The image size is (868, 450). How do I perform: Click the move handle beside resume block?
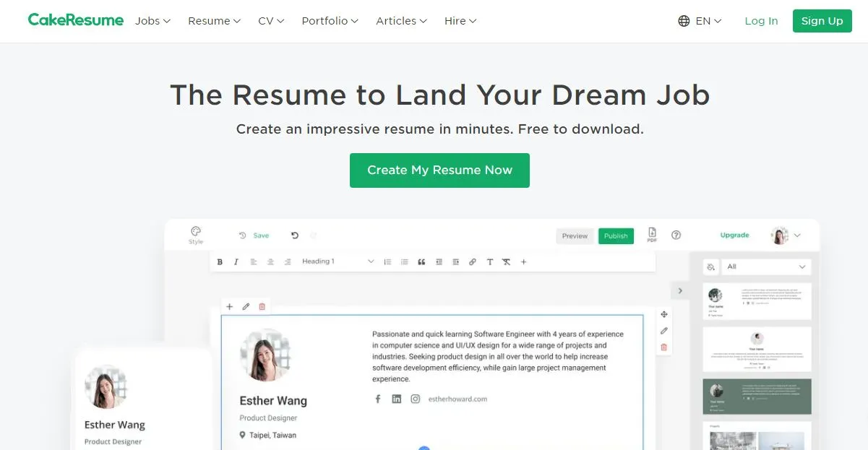[x=664, y=315]
